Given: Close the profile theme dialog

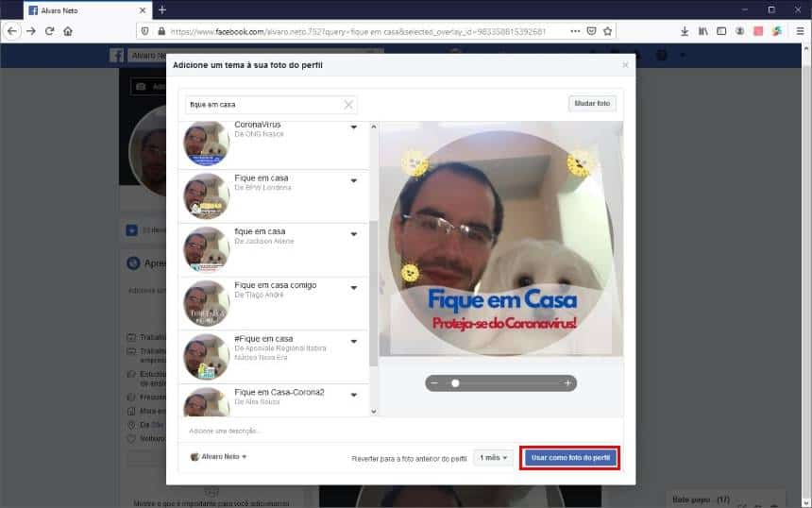Looking at the screenshot, I should (625, 65).
